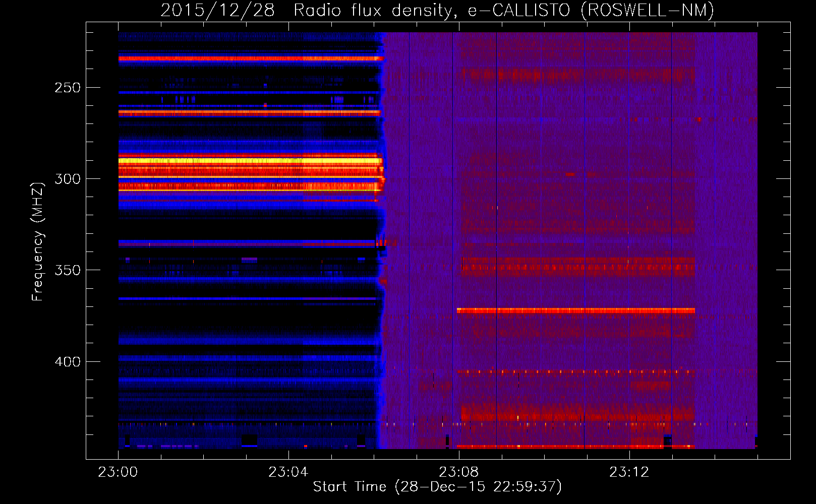Screen dimensions: 816x504
Task: Click the 23:08 time axis label
Action: 458,472
